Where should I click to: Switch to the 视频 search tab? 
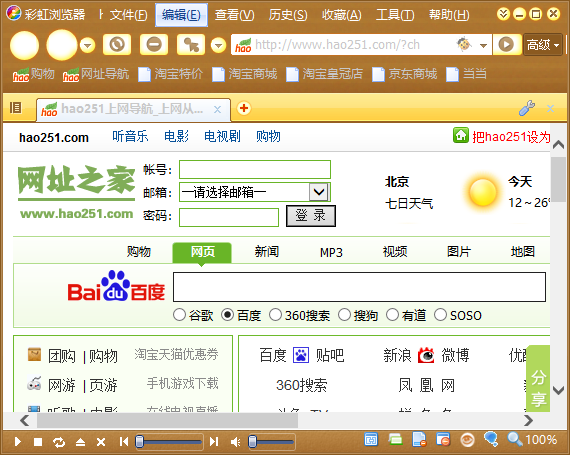click(x=395, y=251)
